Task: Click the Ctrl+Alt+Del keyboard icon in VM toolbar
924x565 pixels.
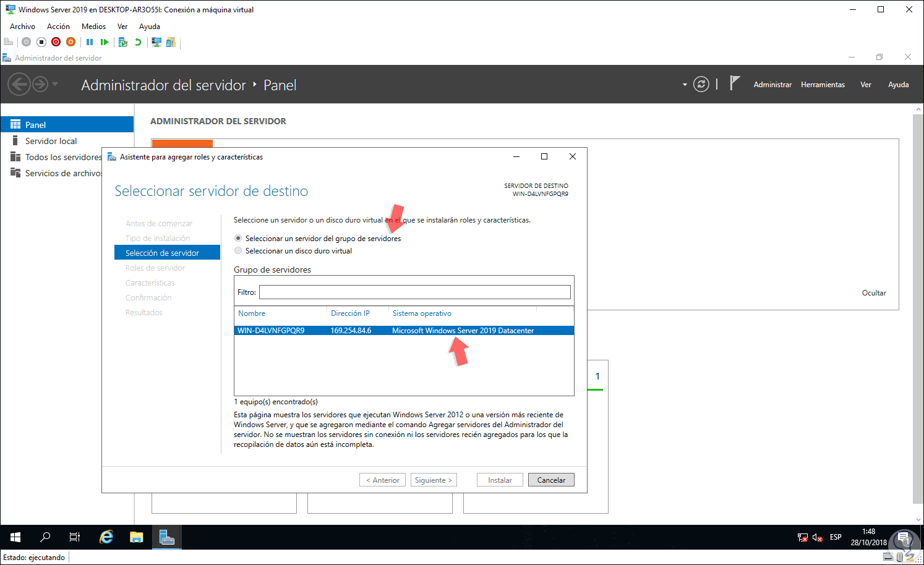Action: coord(8,42)
